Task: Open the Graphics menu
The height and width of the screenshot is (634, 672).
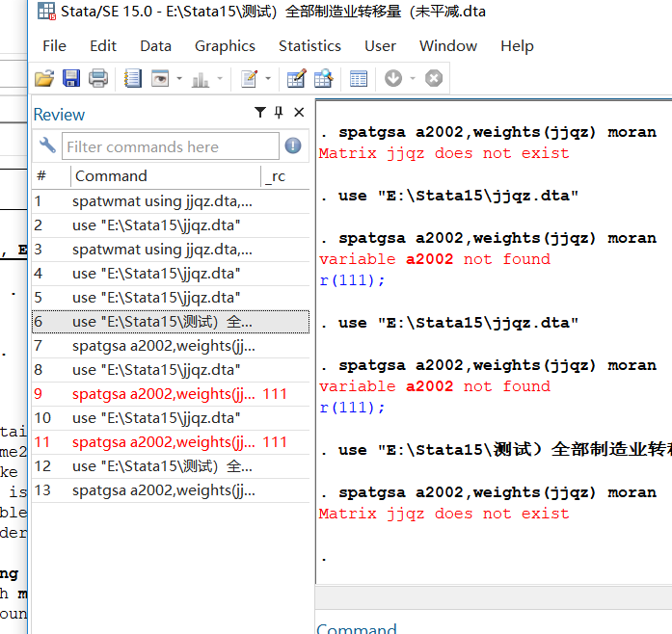Action: pos(225,45)
